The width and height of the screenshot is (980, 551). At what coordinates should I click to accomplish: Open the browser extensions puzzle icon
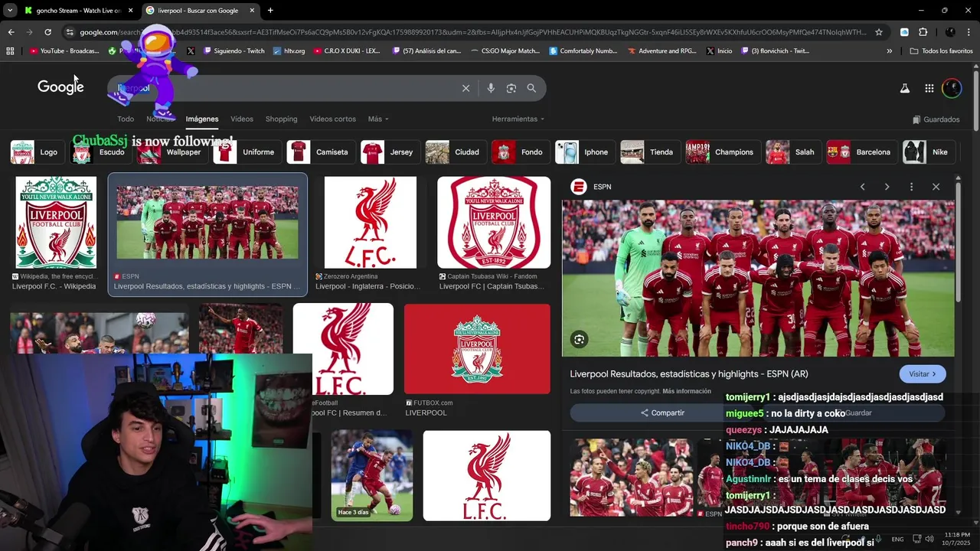pyautogui.click(x=923, y=32)
